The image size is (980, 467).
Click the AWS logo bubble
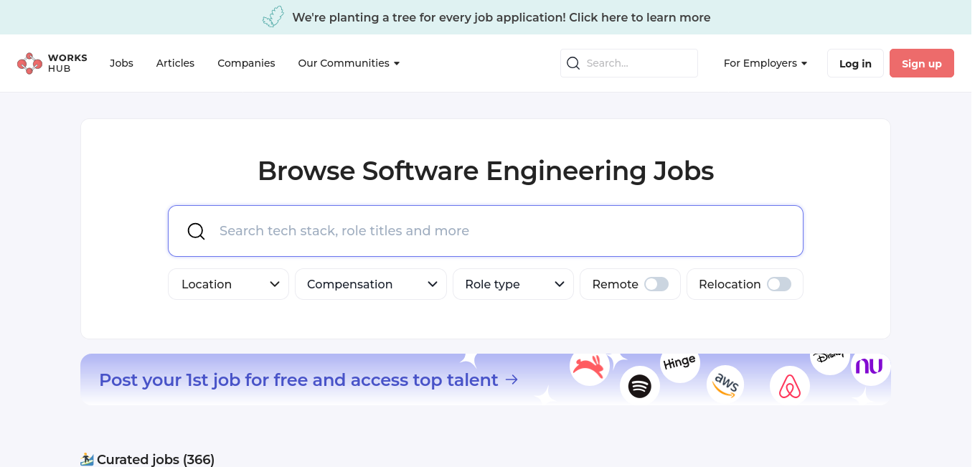pyautogui.click(x=725, y=385)
